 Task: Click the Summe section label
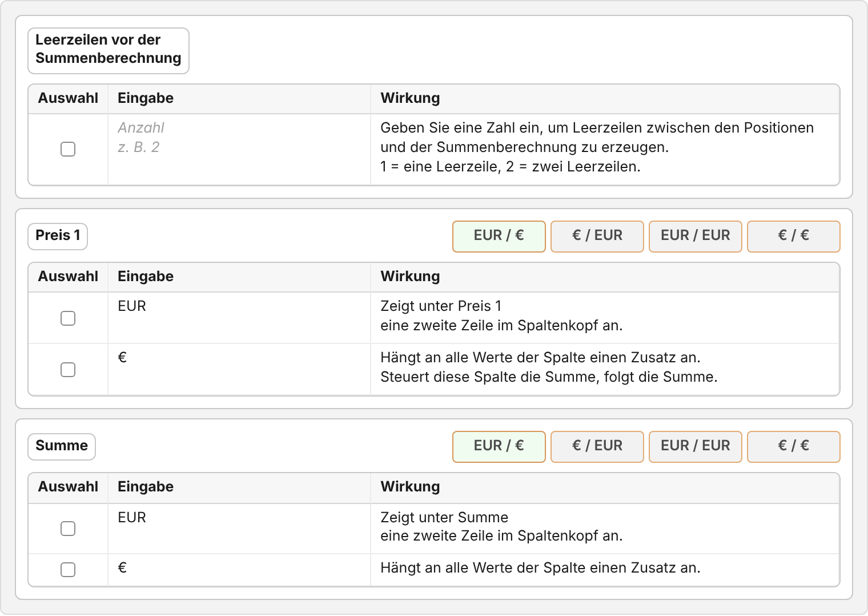[62, 447]
